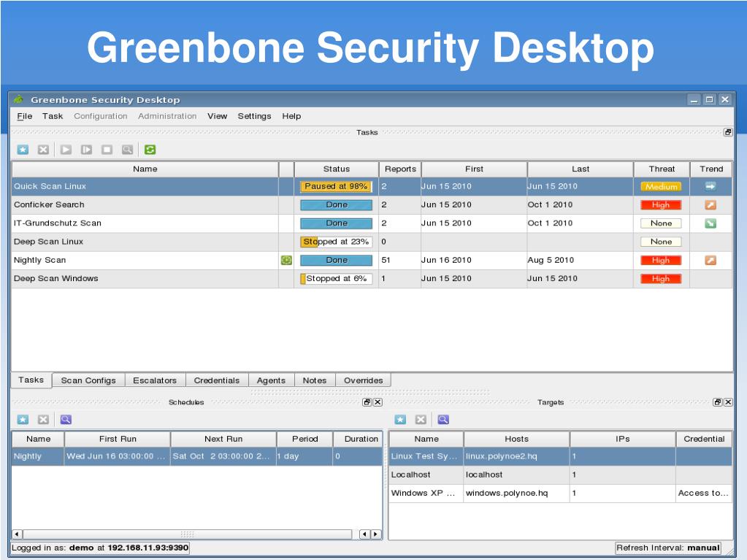The image size is (747, 560).
Task: Start the selected task with the play icon
Action: 66,150
